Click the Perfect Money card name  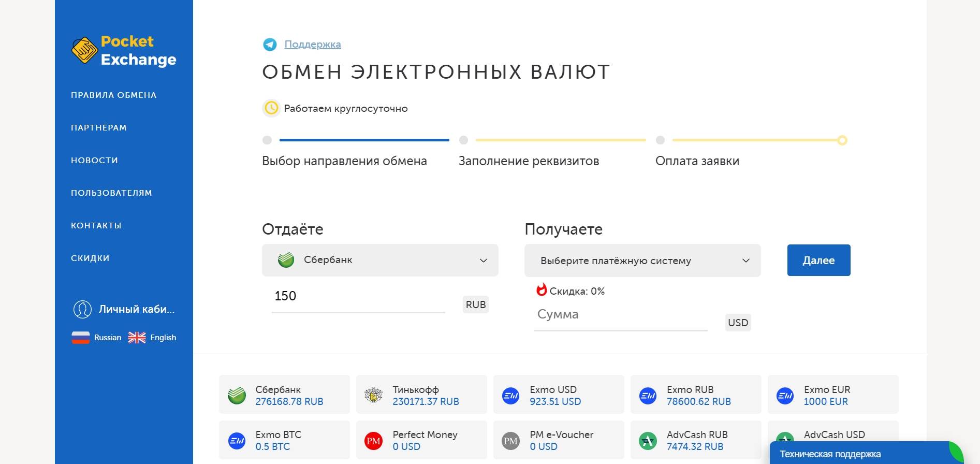pyautogui.click(x=425, y=434)
